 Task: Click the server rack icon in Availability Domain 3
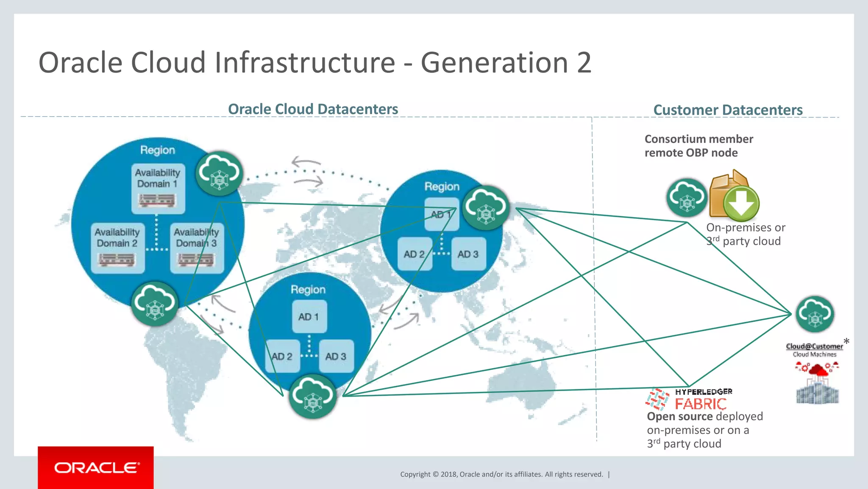[x=196, y=260]
